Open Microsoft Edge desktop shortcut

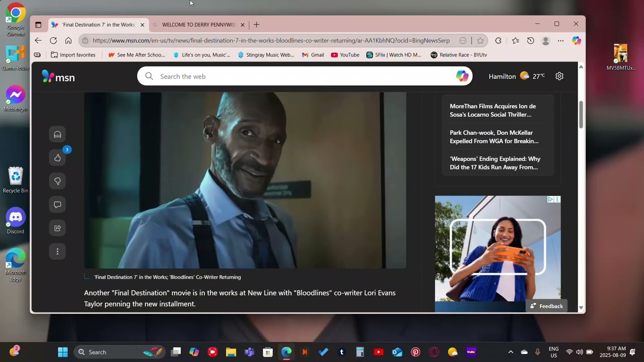coord(16,265)
